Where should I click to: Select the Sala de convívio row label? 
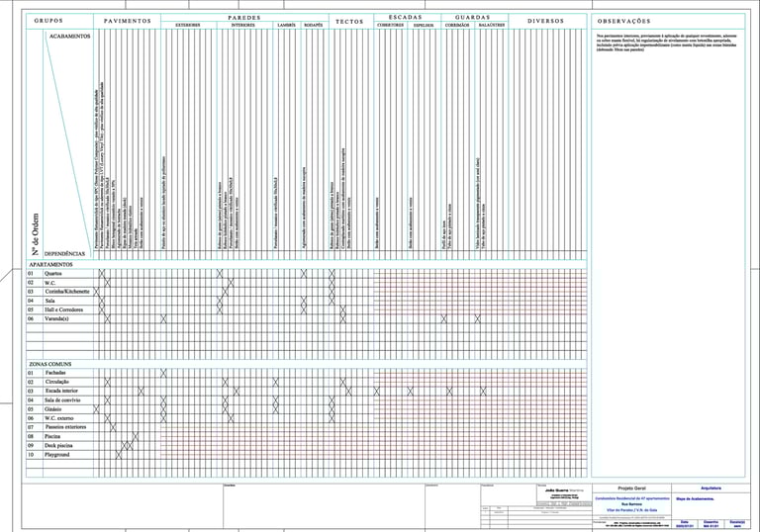pyautogui.click(x=62, y=400)
